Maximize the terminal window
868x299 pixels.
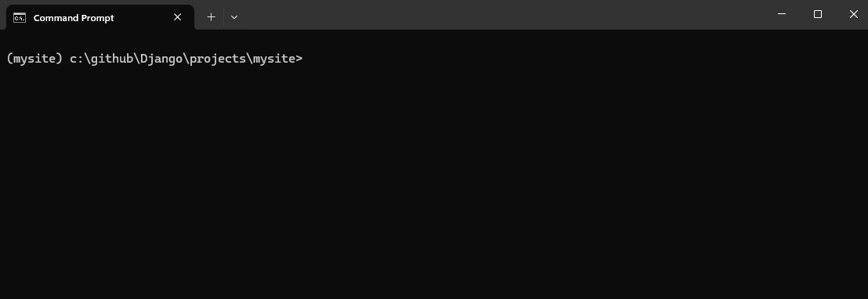point(818,14)
